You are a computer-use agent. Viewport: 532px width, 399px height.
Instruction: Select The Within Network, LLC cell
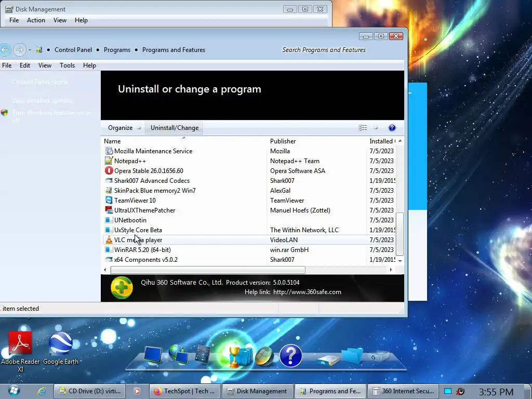coord(304,230)
